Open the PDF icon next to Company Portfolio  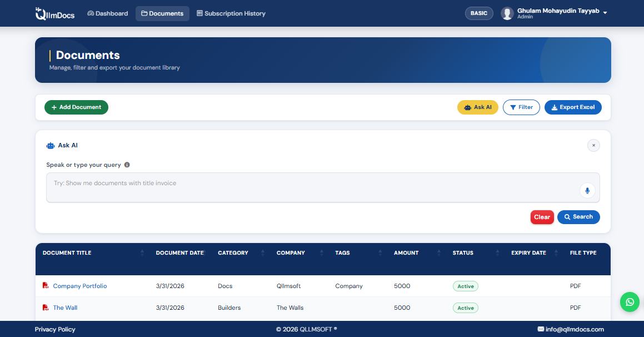point(45,286)
